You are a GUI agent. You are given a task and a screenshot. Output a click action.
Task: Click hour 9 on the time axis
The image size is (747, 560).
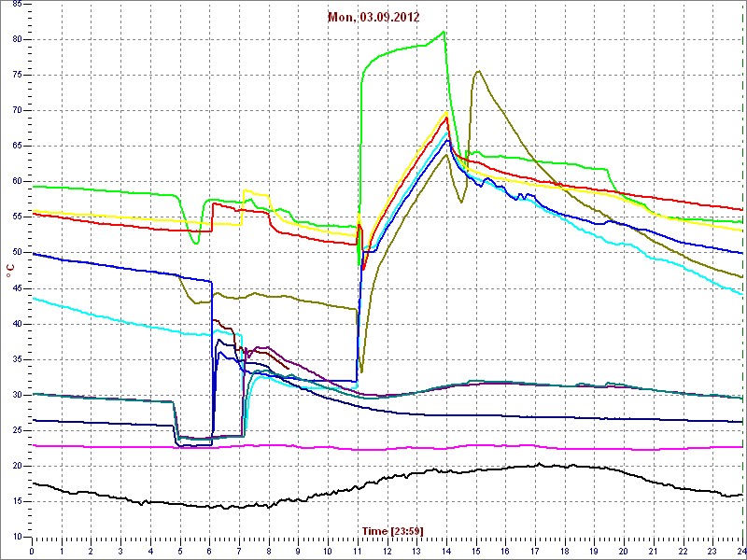click(x=298, y=551)
